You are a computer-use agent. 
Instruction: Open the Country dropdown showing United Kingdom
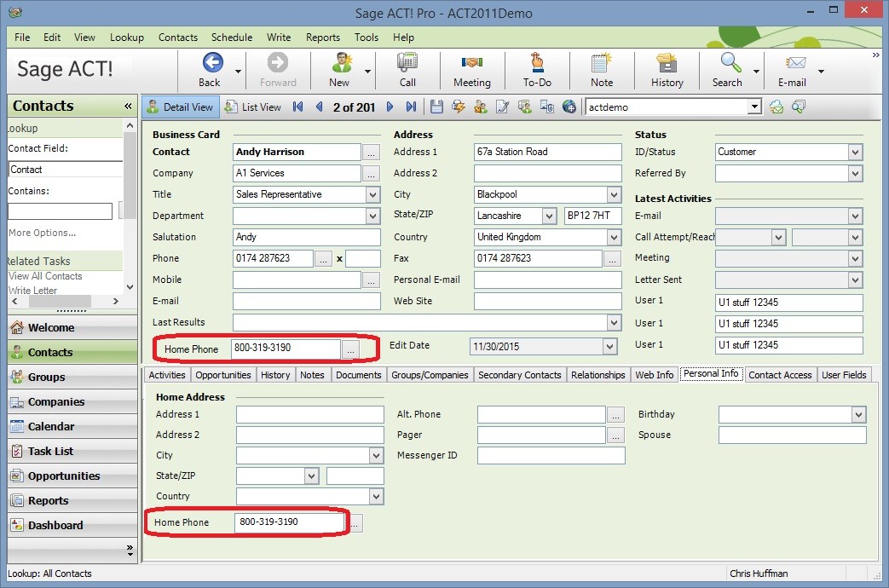tap(614, 237)
